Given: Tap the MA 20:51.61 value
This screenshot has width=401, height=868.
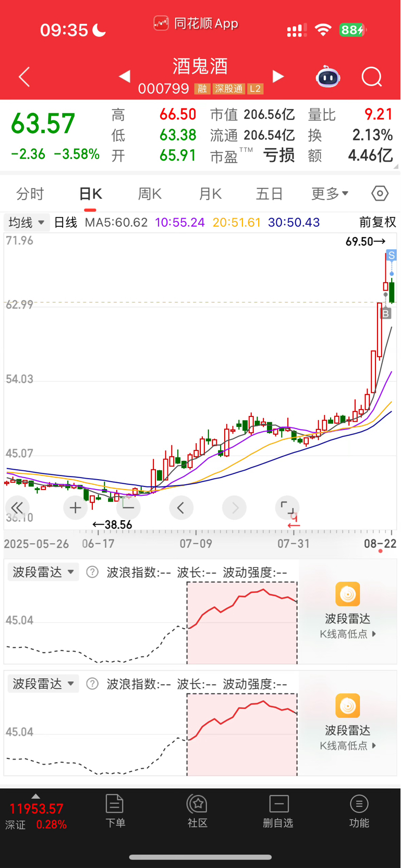Looking at the screenshot, I should pyautogui.click(x=237, y=223).
